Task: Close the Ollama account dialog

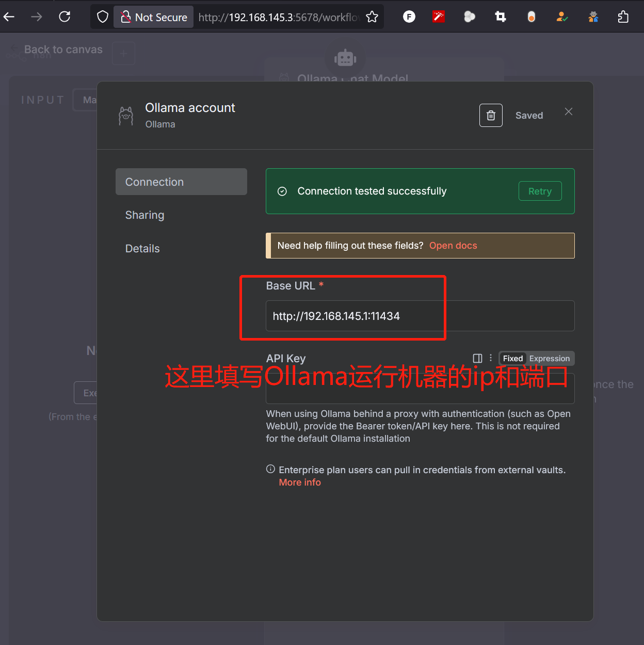Action: [569, 111]
